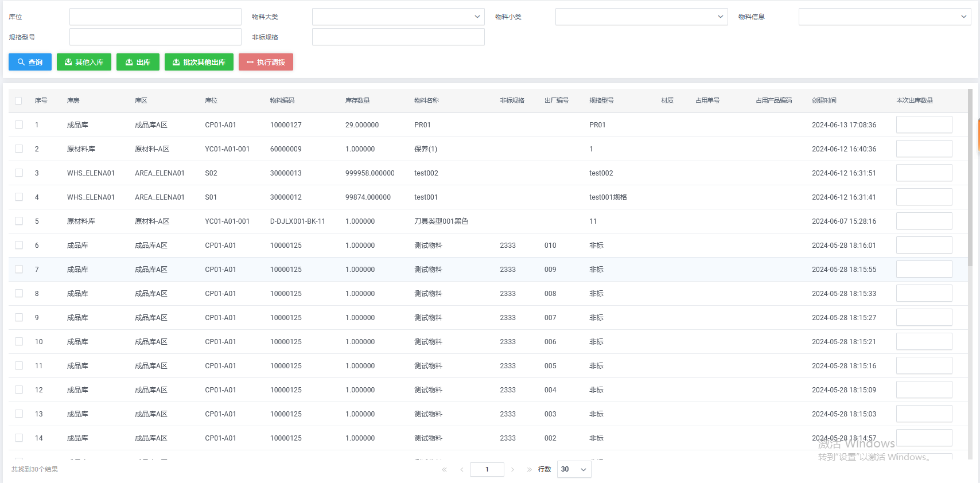Select cell D-DJLX001-BK-11
980x483 pixels.
pyautogui.click(x=298, y=221)
